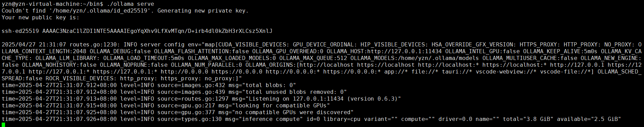Click the 'Your new public key is:' line
This screenshot has height=127, width=644.
click(x=41, y=18)
